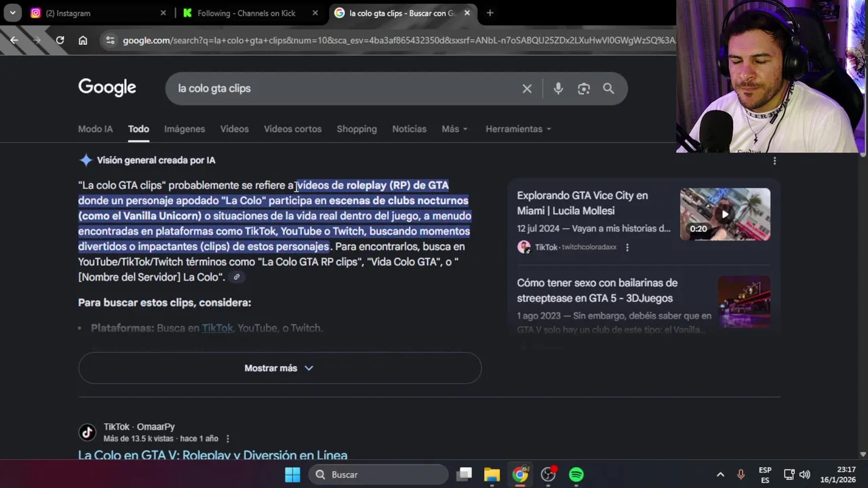This screenshot has height=488, width=868.
Task: Open the Videos results tab
Action: tap(235, 129)
